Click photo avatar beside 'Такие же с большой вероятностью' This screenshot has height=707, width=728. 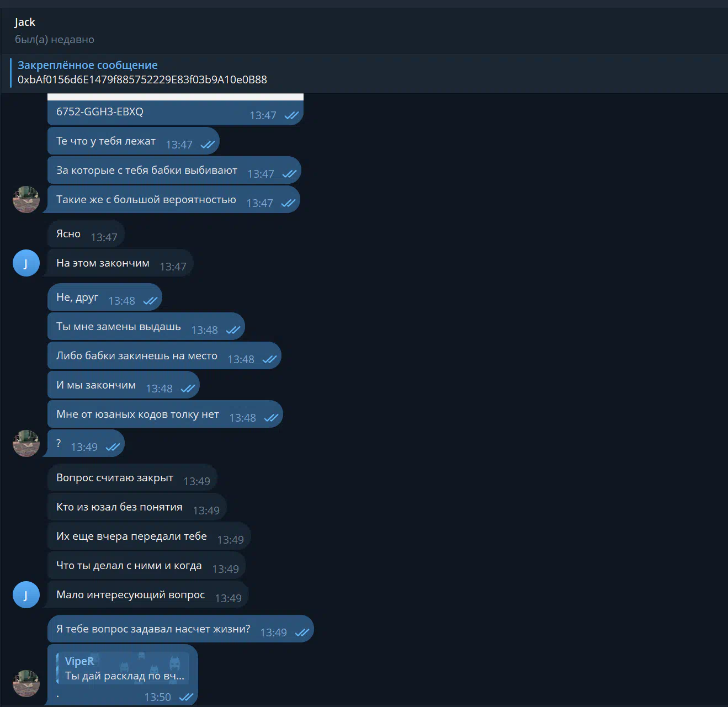(x=26, y=200)
